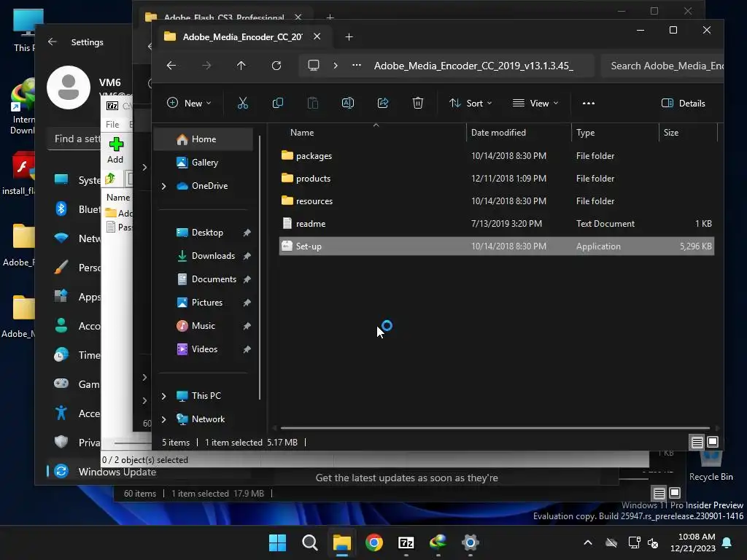Select the readme text document
The height and width of the screenshot is (560, 747).
496,224
